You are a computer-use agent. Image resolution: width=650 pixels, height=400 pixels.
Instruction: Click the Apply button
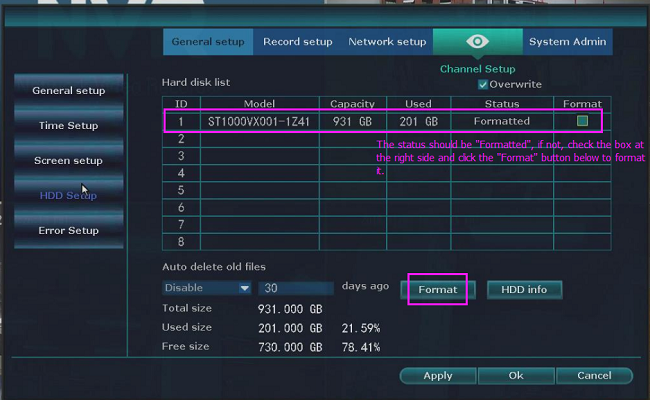438,376
